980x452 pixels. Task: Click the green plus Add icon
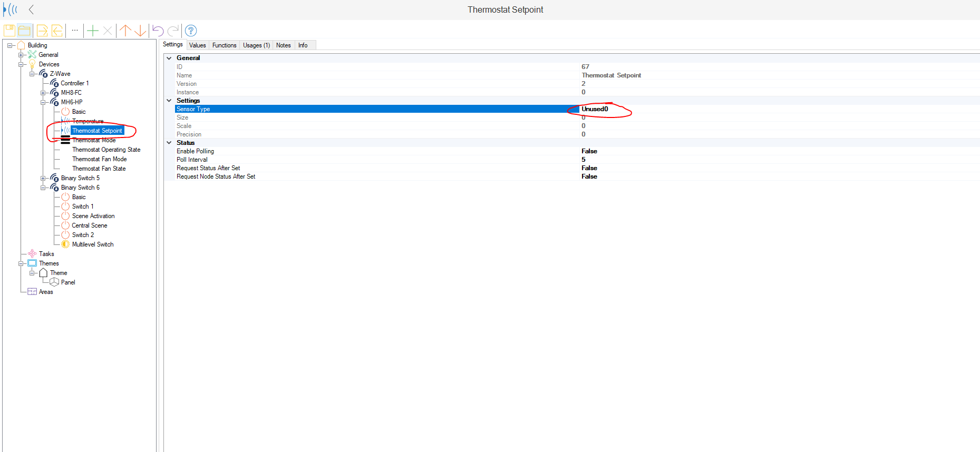point(93,31)
